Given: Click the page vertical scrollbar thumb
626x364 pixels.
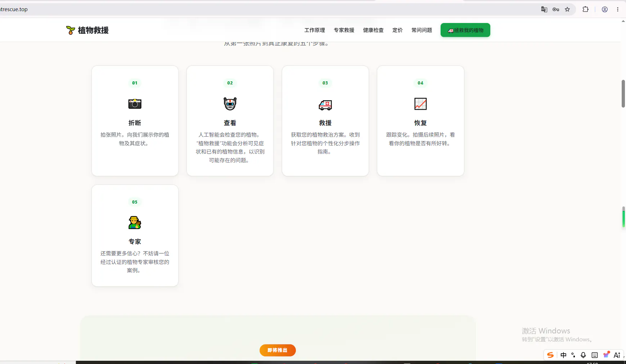Looking at the screenshot, I should tap(623, 94).
